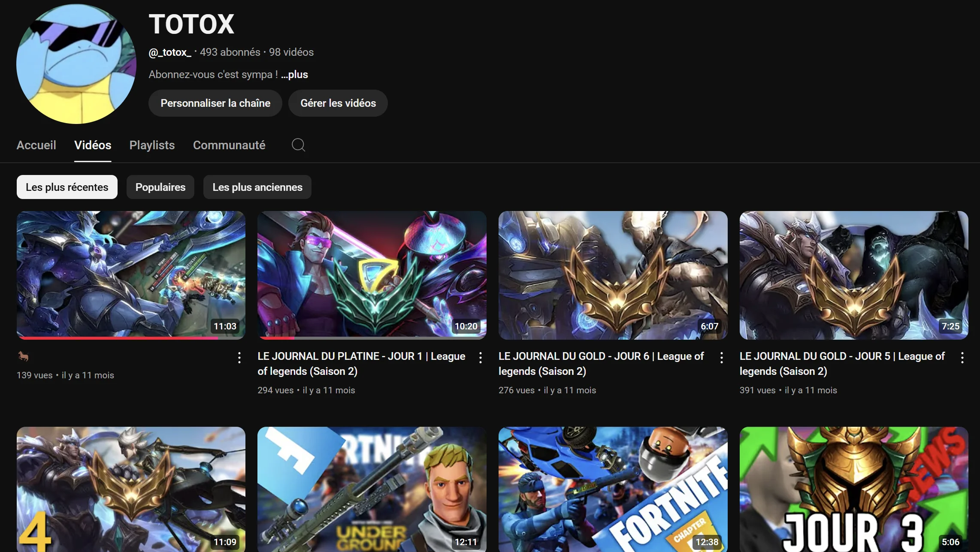Expand channel description with ...plus
Screen dimensions: 980x552
[x=294, y=75]
